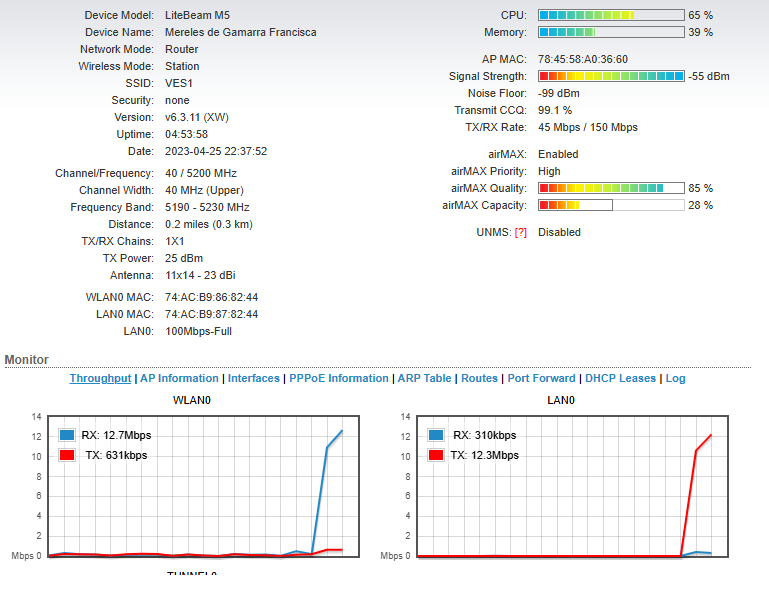Viewport: 769px width, 602px height.
Task: Click the red TX legend icon in LAN0
Action: 436,455
